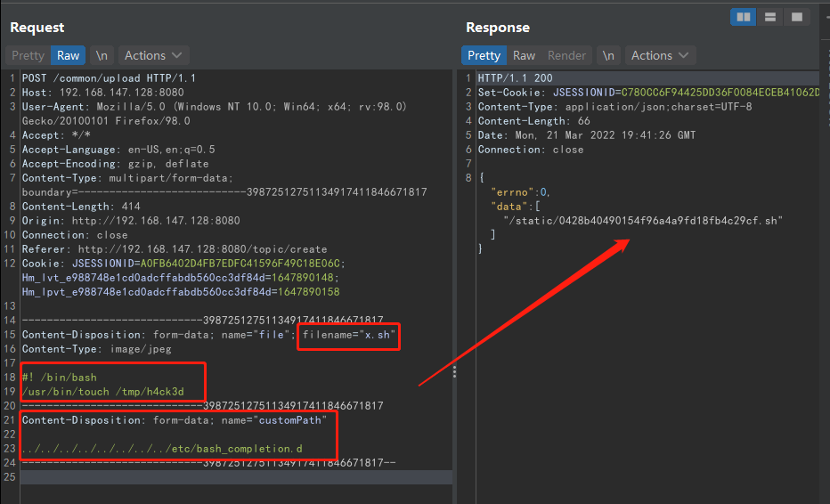Image resolution: width=830 pixels, height=504 pixels.
Task: Switch Response view to Pretty tab
Action: click(x=484, y=55)
